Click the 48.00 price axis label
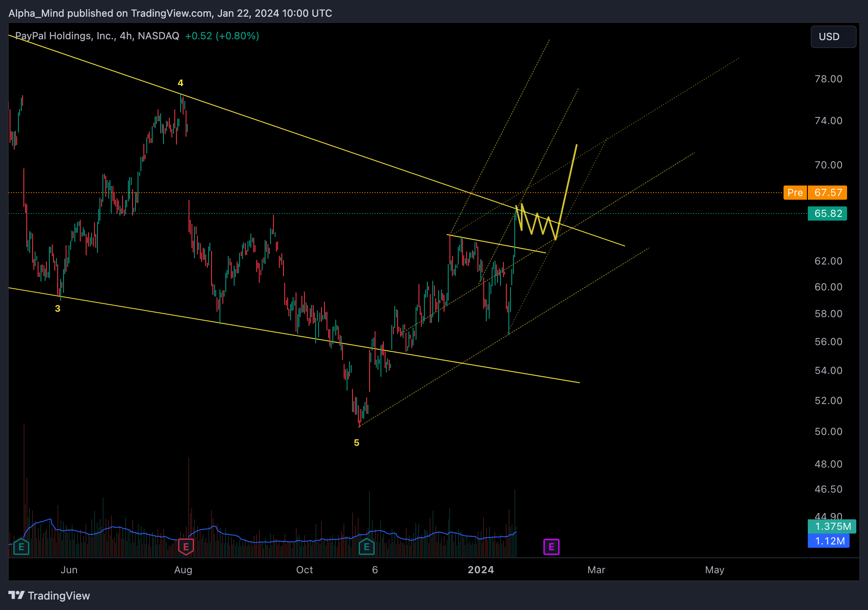This screenshot has width=868, height=610. 828,464
